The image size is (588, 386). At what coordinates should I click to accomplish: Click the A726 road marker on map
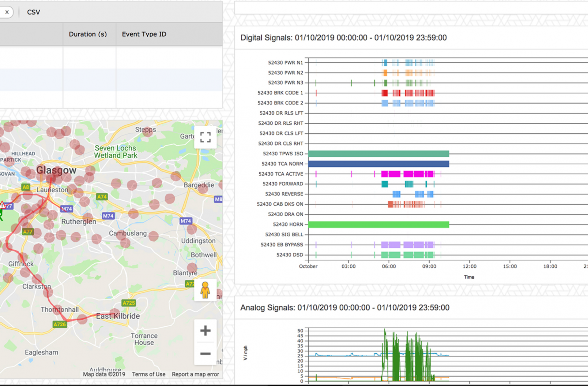pos(59,324)
